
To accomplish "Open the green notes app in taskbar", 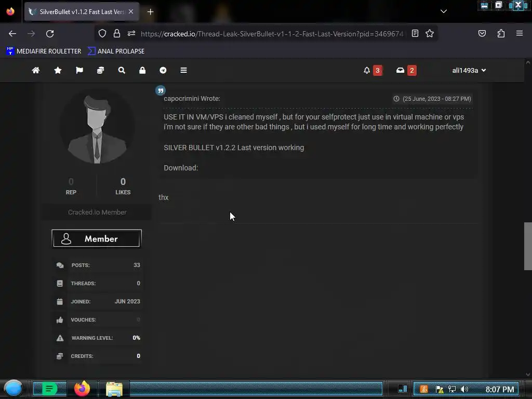I will 49,389.
